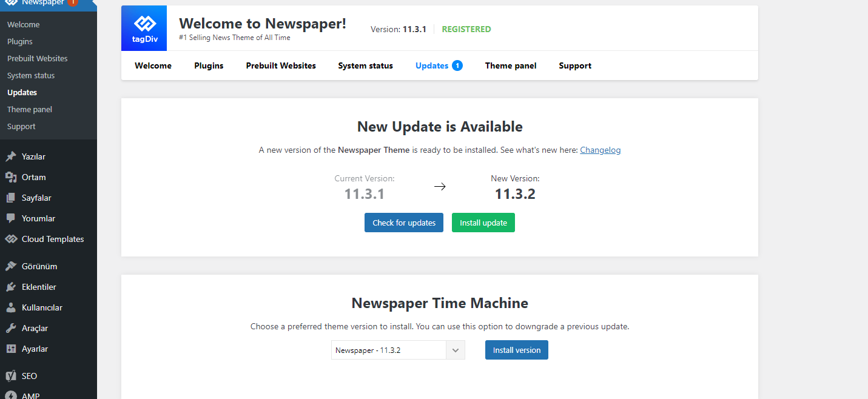Viewport: 868px width, 399px height.
Task: Click the REGISTERED status label
Action: click(x=466, y=29)
